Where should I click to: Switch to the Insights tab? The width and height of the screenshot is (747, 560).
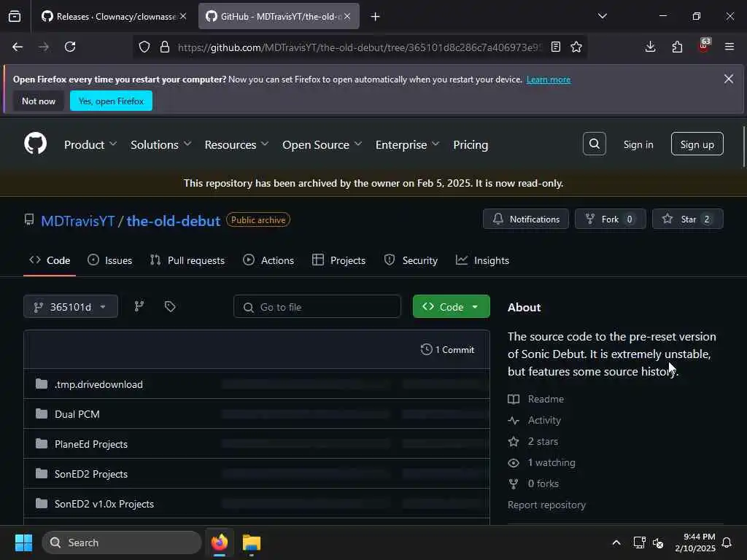click(483, 260)
